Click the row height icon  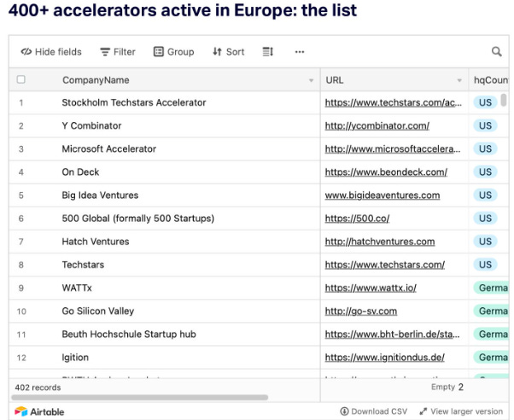[268, 52]
